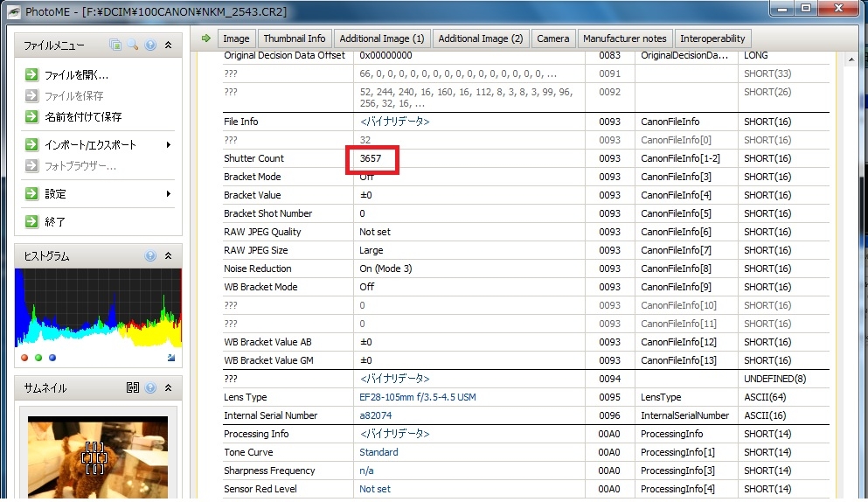The width and height of the screenshot is (868, 502).
Task: Click ファイルを開く to open a file
Action: tap(76, 75)
